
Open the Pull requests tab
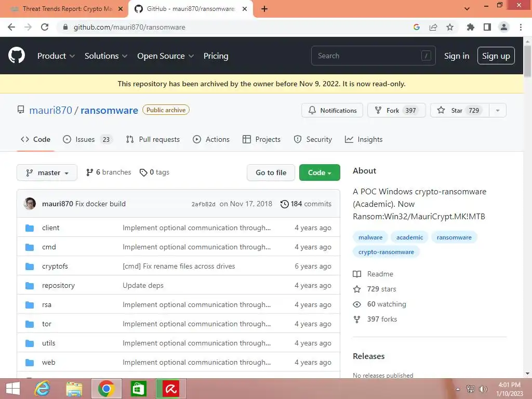(x=153, y=139)
